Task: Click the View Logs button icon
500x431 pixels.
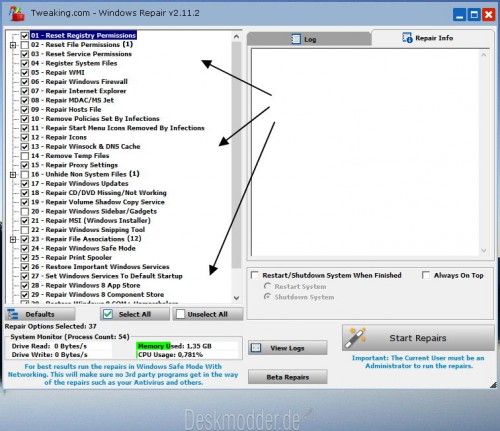Action: point(256,348)
